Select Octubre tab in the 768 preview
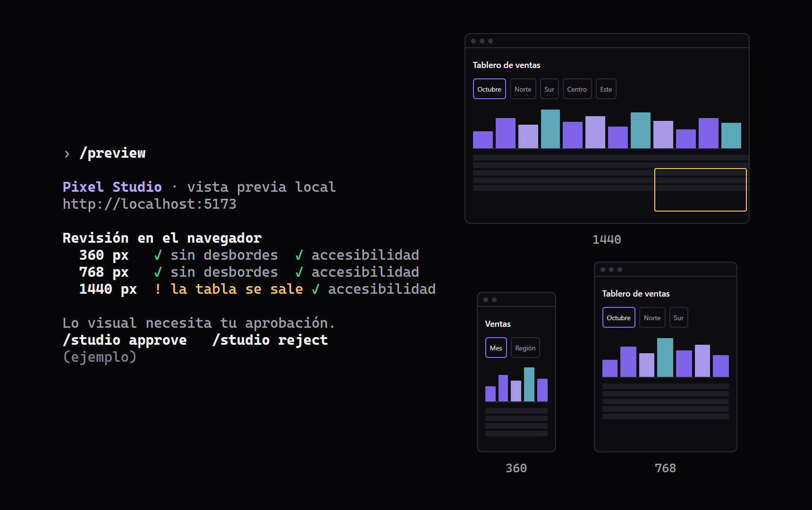The width and height of the screenshot is (812, 510). click(x=618, y=317)
